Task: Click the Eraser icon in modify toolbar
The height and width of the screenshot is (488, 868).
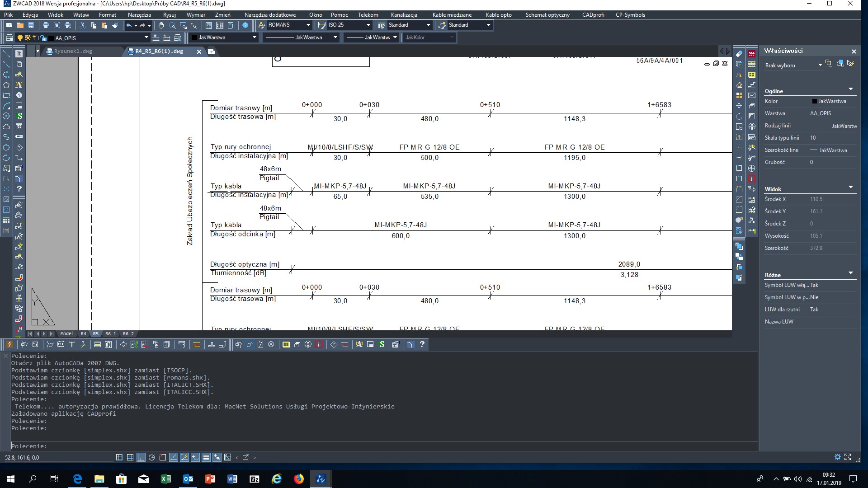Action: (739, 54)
